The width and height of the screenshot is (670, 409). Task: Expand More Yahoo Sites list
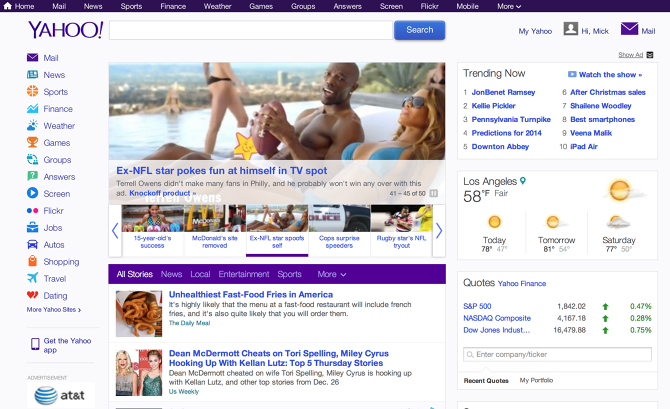[x=54, y=309]
